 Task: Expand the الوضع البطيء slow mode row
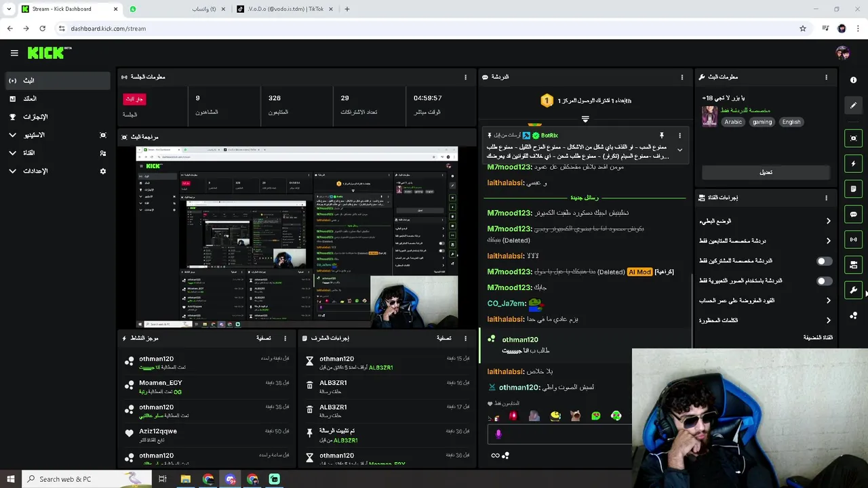[765, 221]
